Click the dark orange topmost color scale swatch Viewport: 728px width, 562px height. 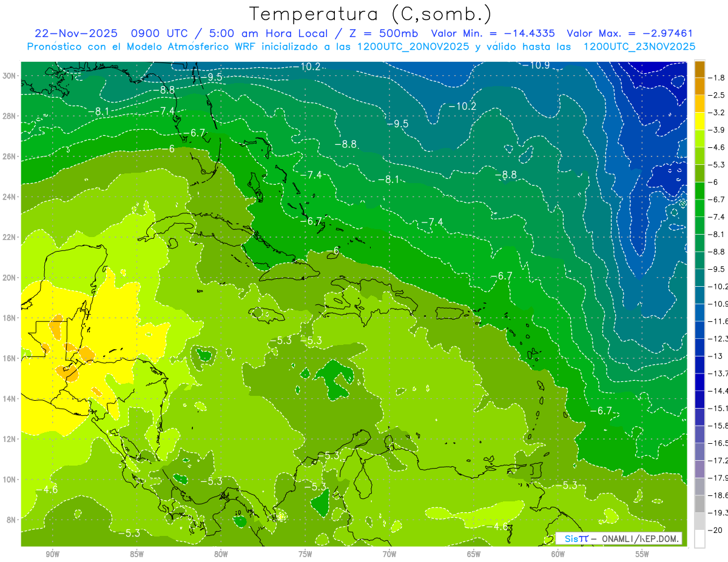(x=699, y=69)
